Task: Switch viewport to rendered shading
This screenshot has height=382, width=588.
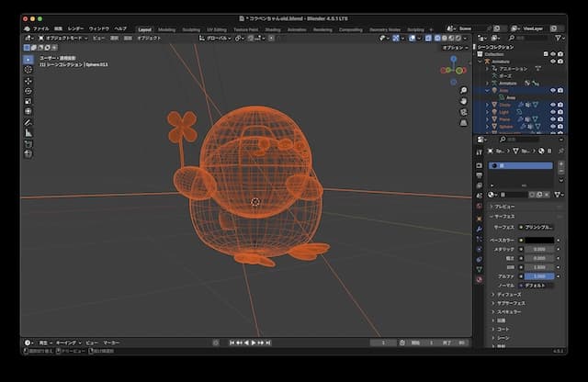Action: click(458, 39)
